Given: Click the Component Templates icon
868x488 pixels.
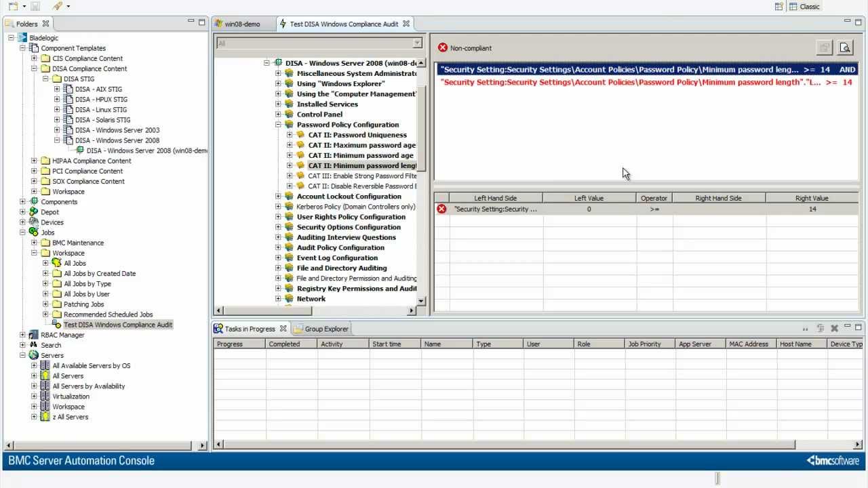Looking at the screenshot, I should [33, 48].
